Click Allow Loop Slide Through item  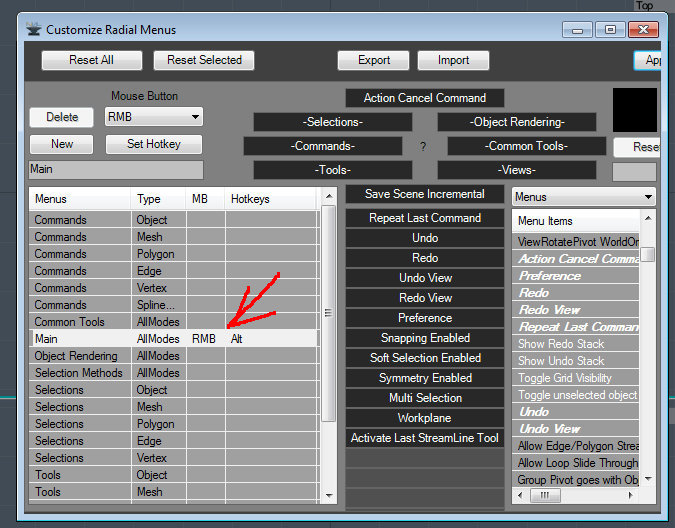(x=576, y=463)
